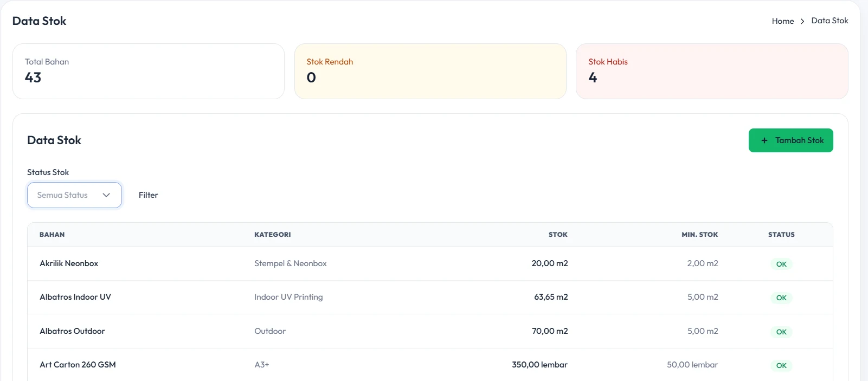868x381 pixels.
Task: Click the A3+ category cell
Action: tap(262, 365)
